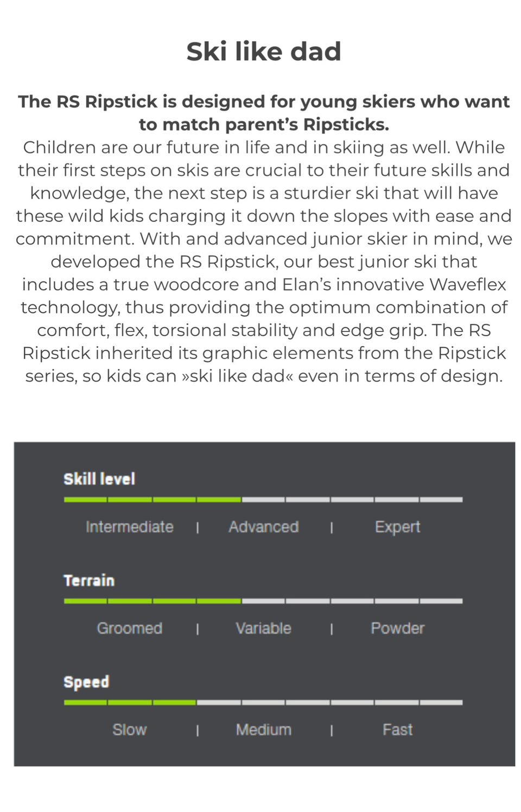Choose the Groomed terrain label
The width and height of the screenshot is (521, 812).
(130, 628)
